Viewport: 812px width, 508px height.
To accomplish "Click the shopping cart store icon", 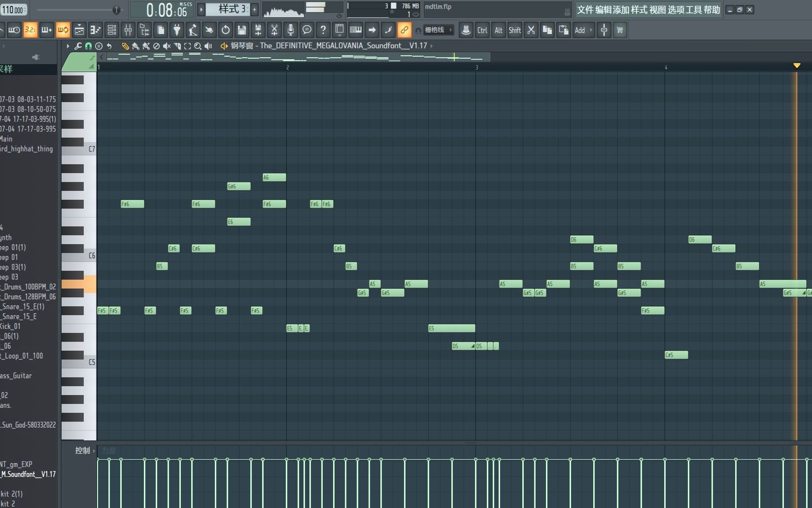I will coord(620,30).
